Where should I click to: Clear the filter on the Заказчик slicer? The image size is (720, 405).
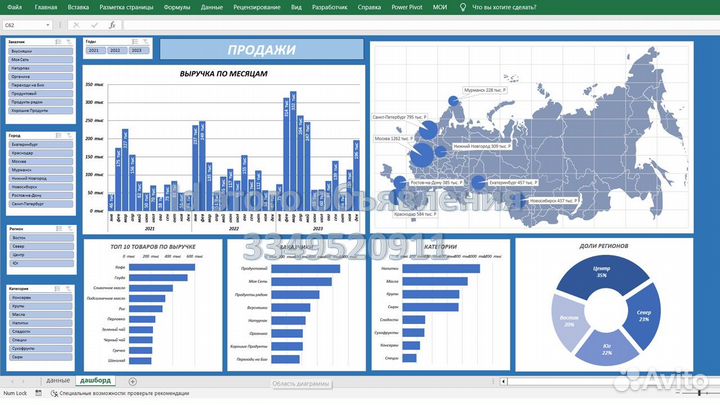pyautogui.click(x=69, y=42)
